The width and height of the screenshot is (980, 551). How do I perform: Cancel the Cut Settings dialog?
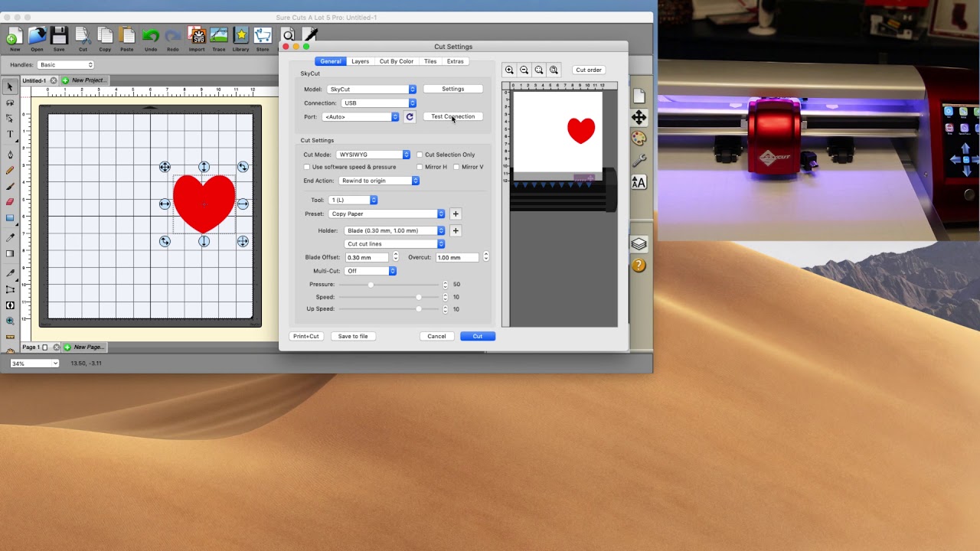pyautogui.click(x=436, y=336)
